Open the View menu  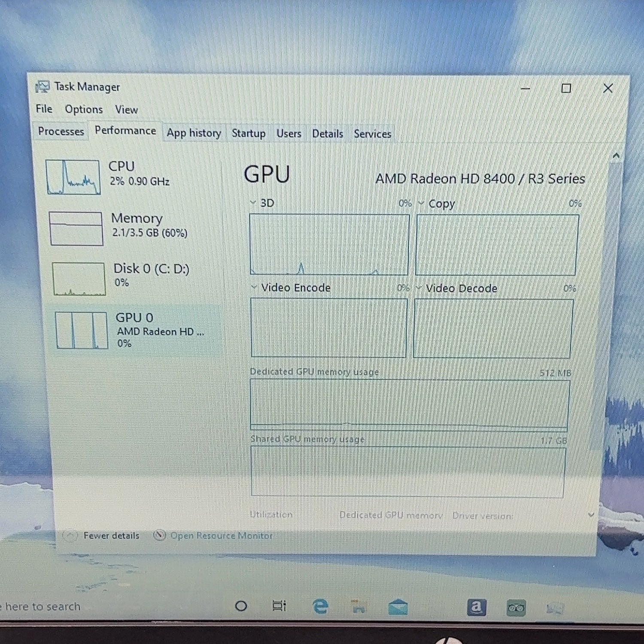point(126,110)
